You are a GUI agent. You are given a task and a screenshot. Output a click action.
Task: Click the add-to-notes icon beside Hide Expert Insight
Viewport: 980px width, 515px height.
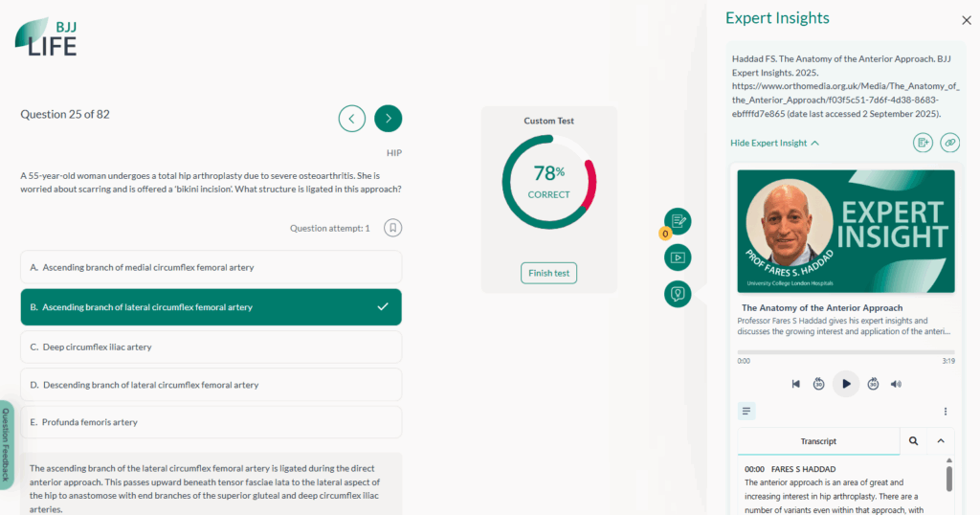tap(923, 143)
